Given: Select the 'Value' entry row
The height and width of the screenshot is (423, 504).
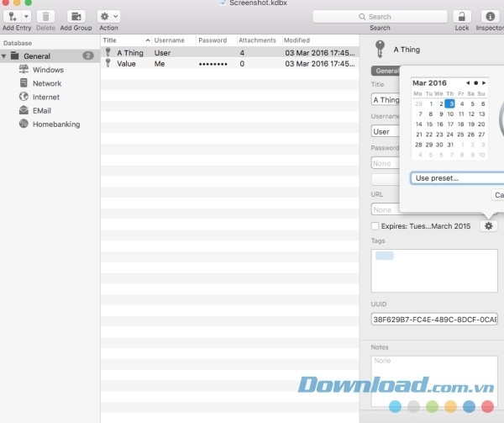Looking at the screenshot, I should tap(126, 64).
